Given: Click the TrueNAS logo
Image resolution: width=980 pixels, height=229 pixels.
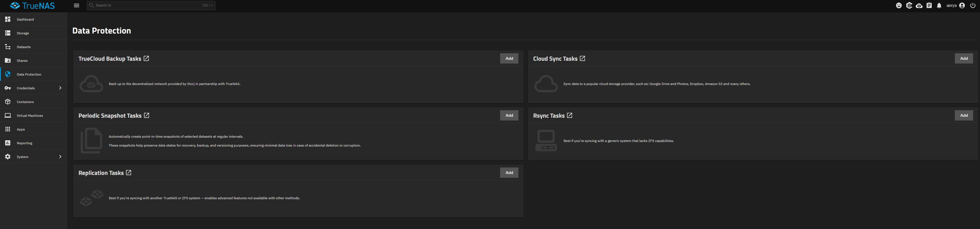Looking at the screenshot, I should [x=32, y=6].
